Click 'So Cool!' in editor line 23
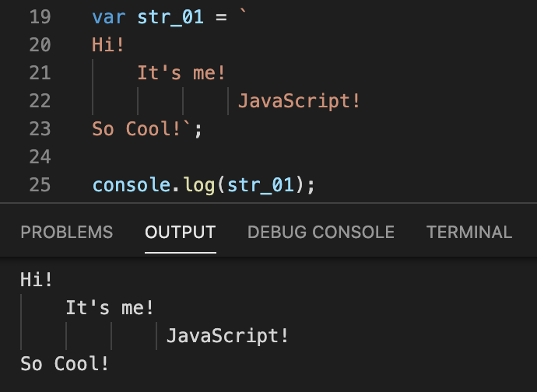Image resolution: width=537 pixels, height=392 pixels. [x=136, y=129]
